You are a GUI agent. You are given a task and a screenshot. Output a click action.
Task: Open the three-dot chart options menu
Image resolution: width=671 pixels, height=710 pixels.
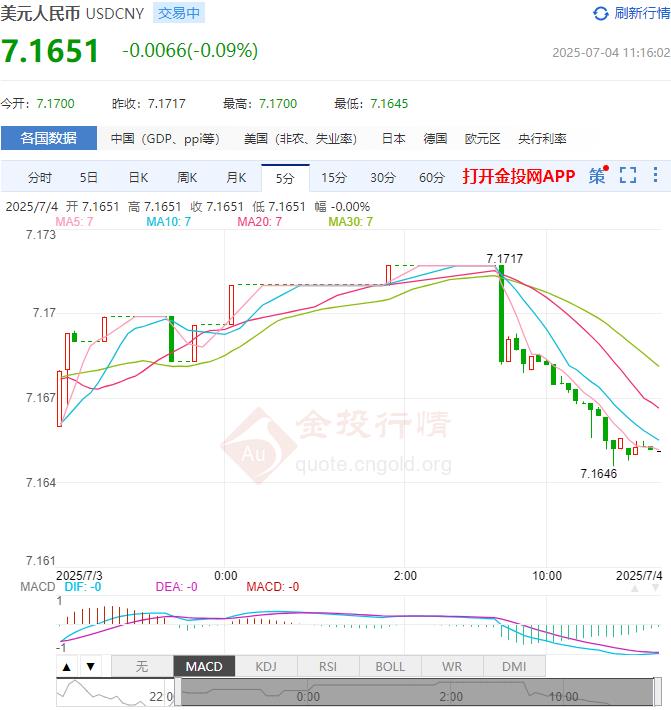click(x=655, y=175)
